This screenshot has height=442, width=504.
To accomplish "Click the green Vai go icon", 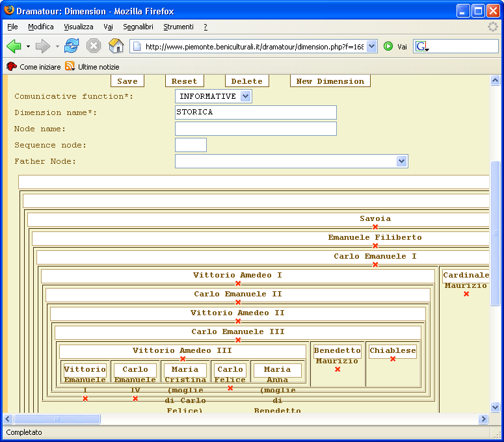I will pyautogui.click(x=388, y=47).
